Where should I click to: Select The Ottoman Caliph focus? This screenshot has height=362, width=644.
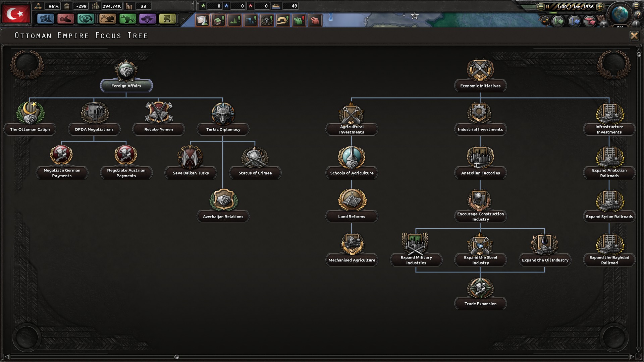(x=30, y=129)
